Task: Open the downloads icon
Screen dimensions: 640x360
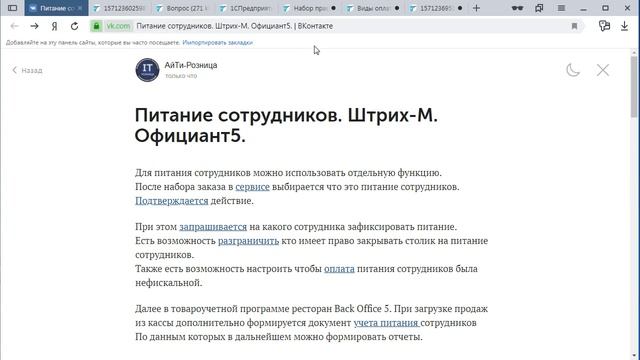Action: [x=624, y=26]
